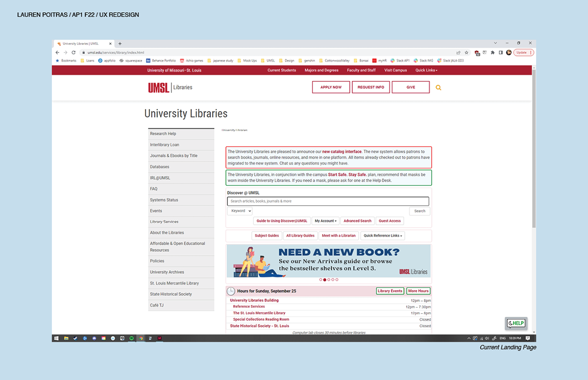Open St. Louis Mercantile Library sidebar link

click(x=181, y=283)
